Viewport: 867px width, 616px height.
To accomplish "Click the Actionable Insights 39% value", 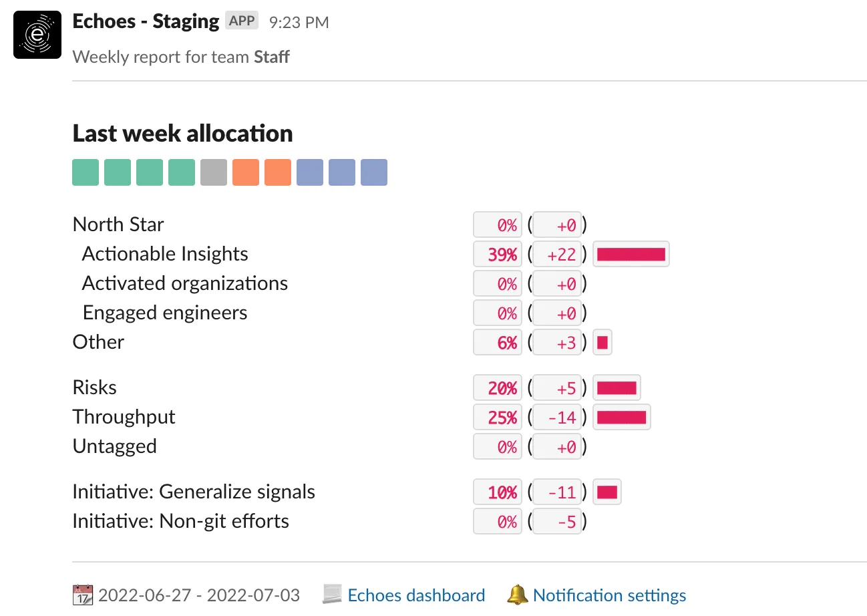I will [498, 255].
